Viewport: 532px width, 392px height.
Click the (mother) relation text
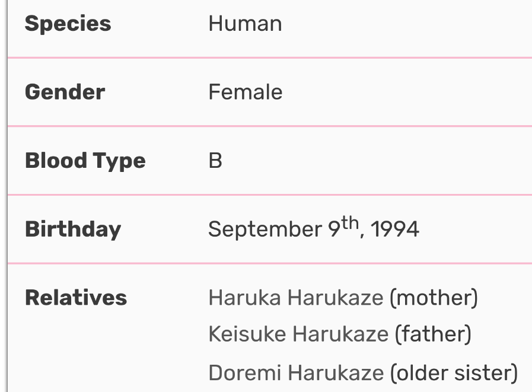(433, 298)
